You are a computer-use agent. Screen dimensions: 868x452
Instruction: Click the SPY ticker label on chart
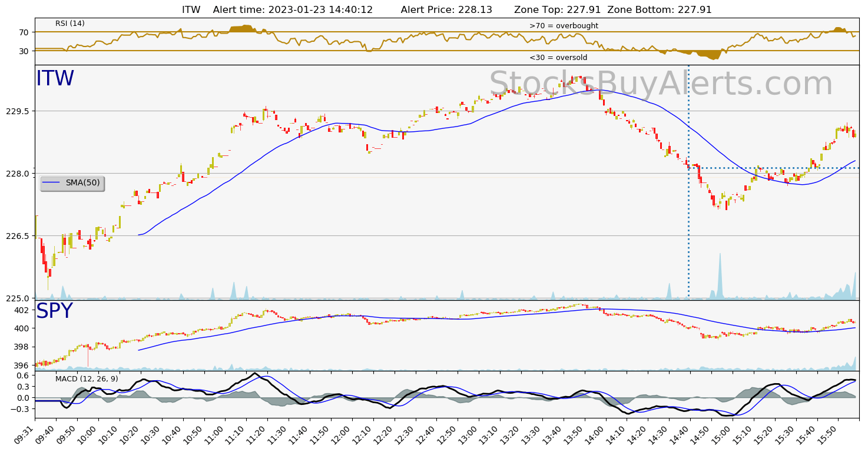point(55,311)
